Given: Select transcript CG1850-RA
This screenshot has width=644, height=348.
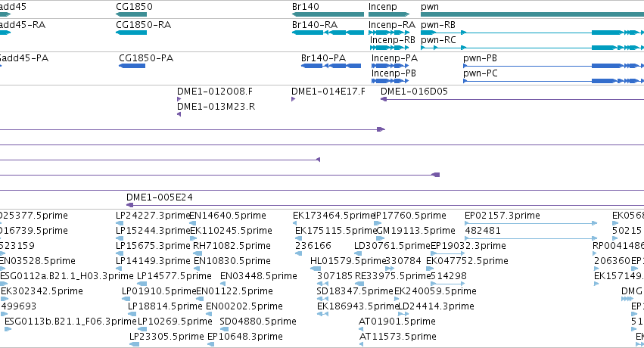Looking at the screenshot, I should [x=132, y=33].
